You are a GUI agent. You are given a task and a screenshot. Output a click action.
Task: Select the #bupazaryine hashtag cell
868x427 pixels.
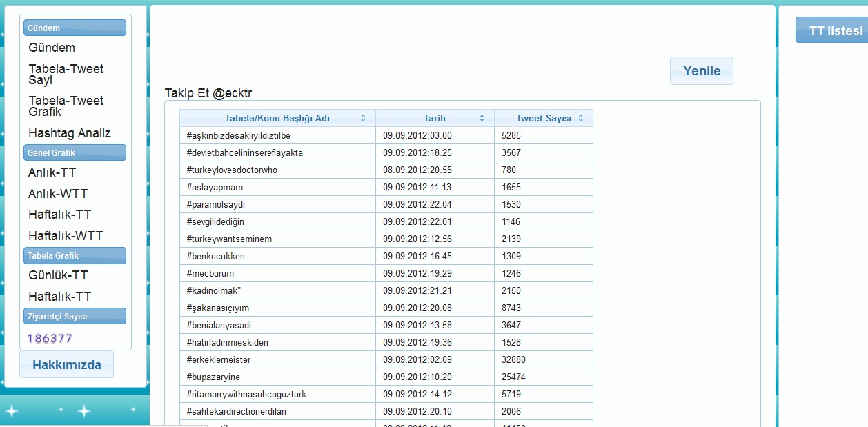[x=277, y=377]
